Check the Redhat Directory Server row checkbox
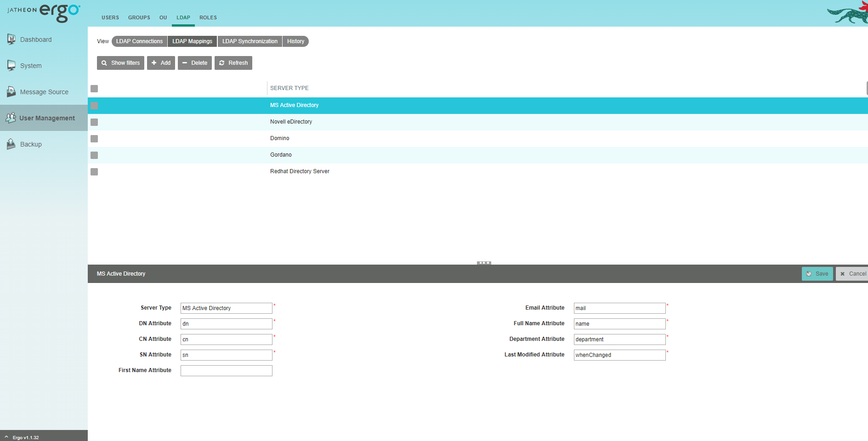Viewport: 868px width, 441px height. click(94, 172)
